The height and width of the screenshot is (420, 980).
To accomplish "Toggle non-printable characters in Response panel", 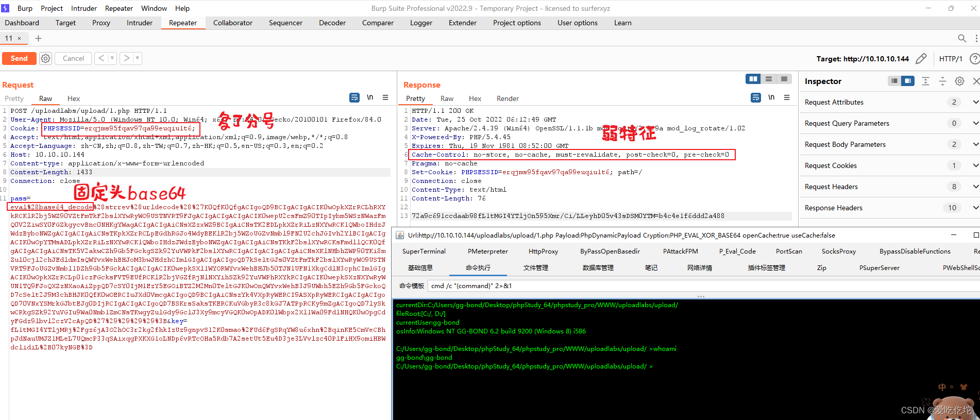I will pos(771,97).
